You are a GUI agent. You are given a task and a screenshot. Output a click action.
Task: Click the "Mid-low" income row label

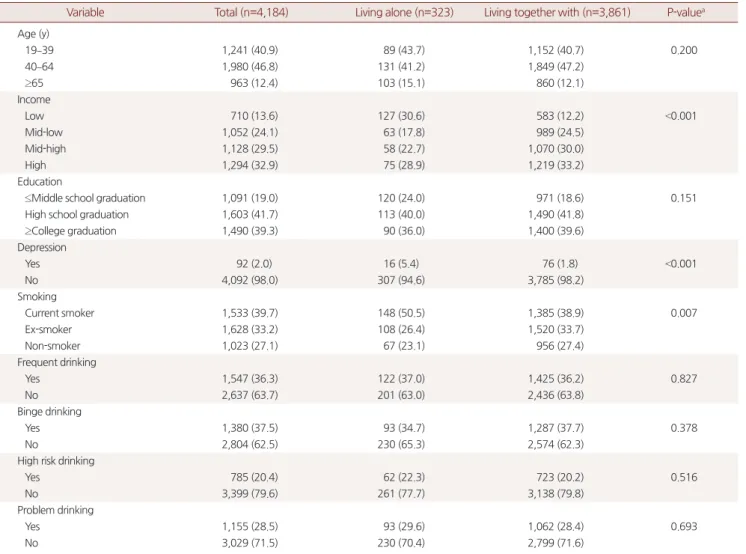44,132
